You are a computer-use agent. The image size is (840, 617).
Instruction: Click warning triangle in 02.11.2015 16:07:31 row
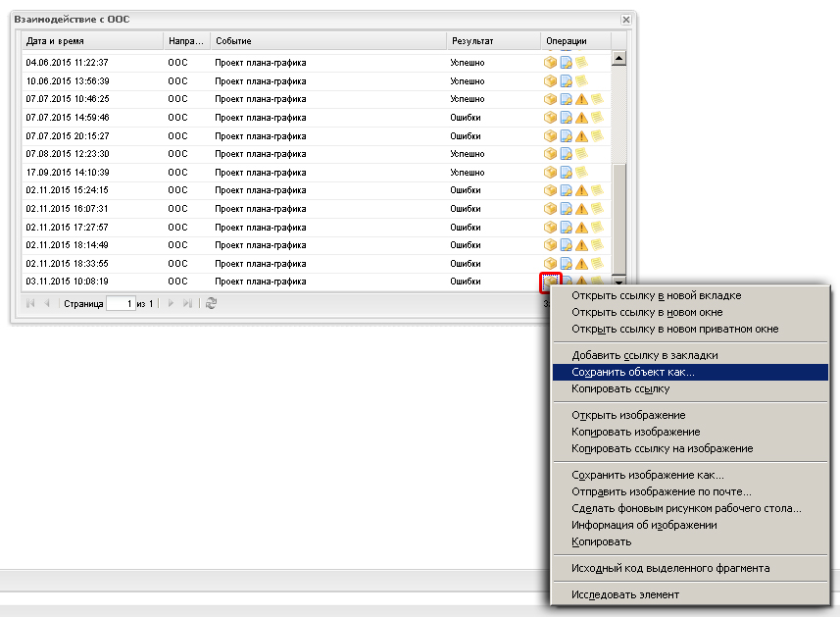581,209
